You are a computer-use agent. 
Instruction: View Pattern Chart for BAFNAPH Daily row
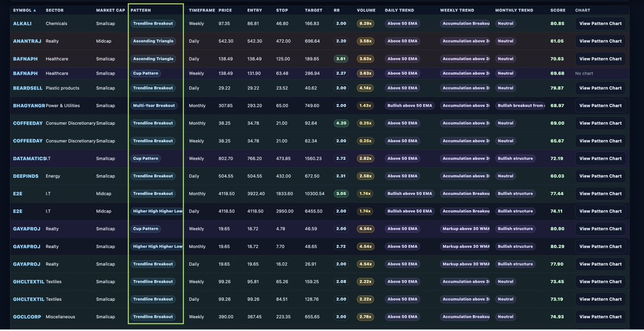click(600, 59)
